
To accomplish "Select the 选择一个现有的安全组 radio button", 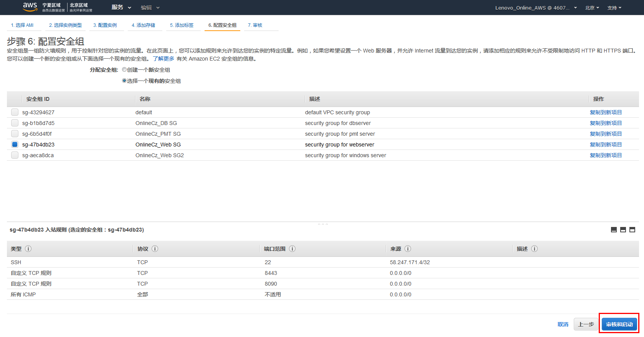I will point(124,81).
